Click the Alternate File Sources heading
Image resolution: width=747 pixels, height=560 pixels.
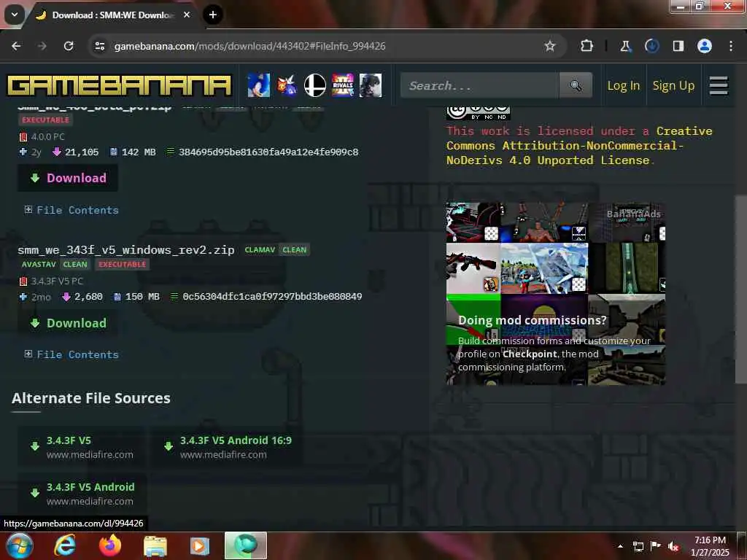pos(91,398)
